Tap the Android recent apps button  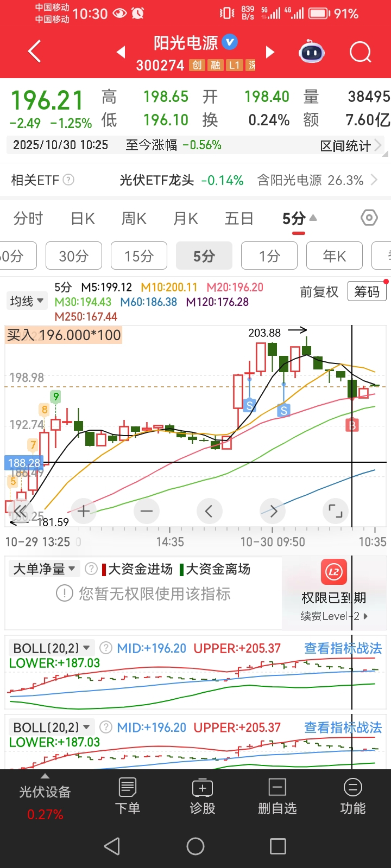[278, 846]
